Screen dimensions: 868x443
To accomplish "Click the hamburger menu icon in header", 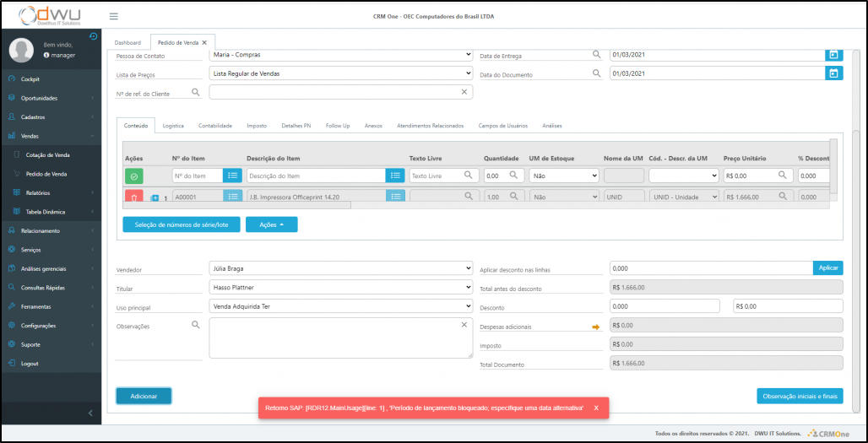I will [x=114, y=17].
